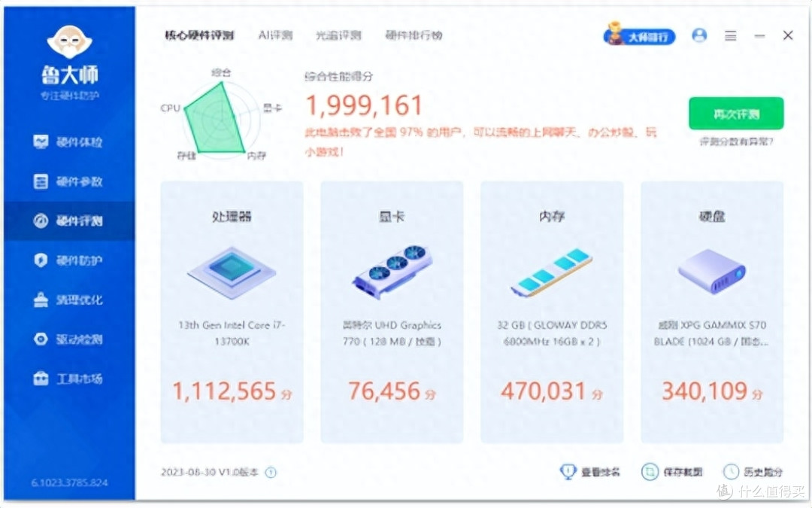The width and height of the screenshot is (812, 508).
Task: Click the processor chip icon
Action: (x=232, y=272)
